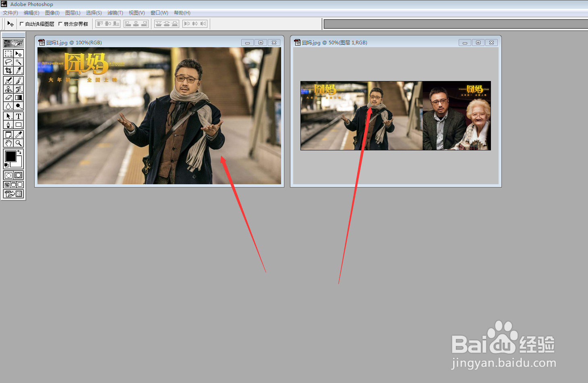Click align bottom edges icon
The height and width of the screenshot is (383, 588).
pos(116,24)
